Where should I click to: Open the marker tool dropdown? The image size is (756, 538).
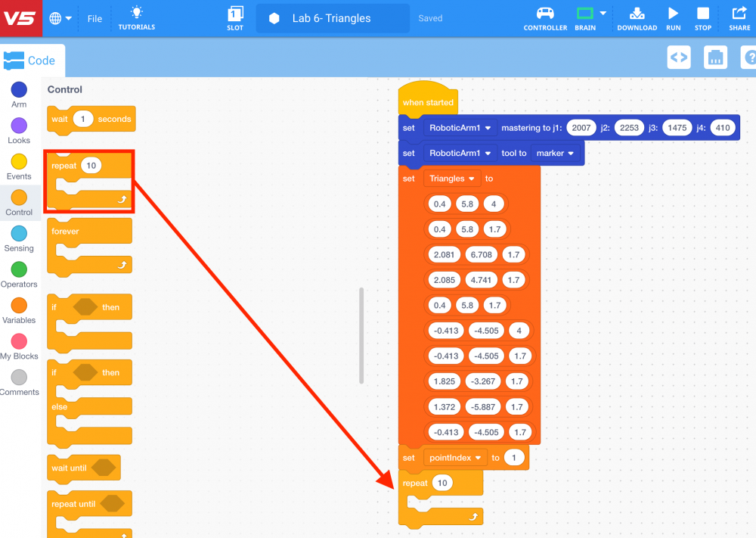coord(555,153)
